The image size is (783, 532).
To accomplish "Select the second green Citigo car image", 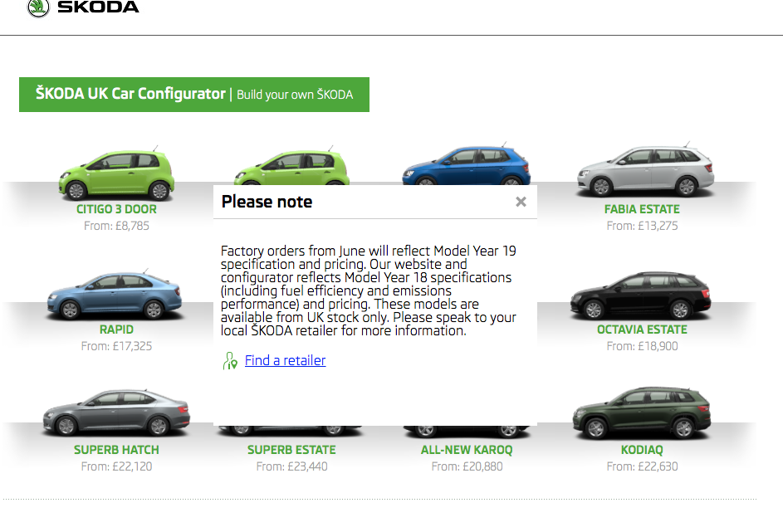I will 291,166.
